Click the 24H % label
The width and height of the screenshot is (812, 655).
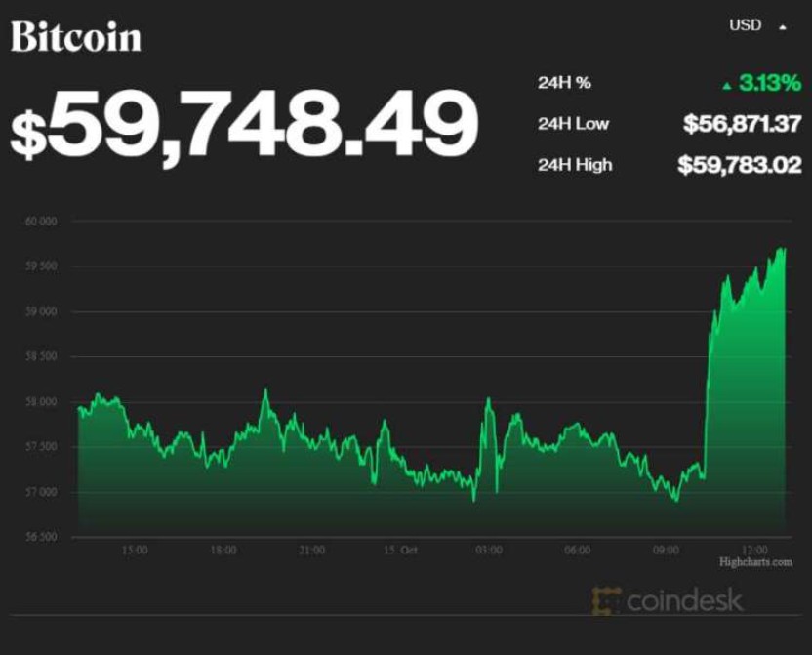(564, 83)
